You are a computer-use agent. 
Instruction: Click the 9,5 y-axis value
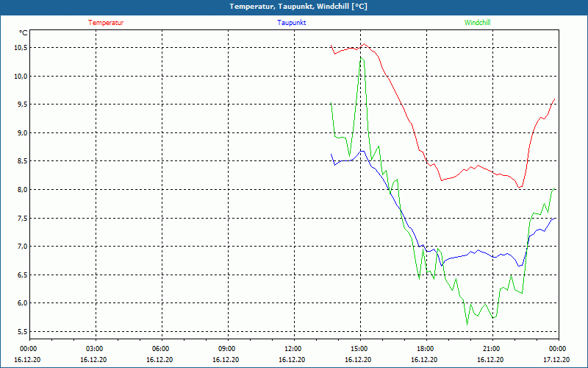(x=22, y=105)
